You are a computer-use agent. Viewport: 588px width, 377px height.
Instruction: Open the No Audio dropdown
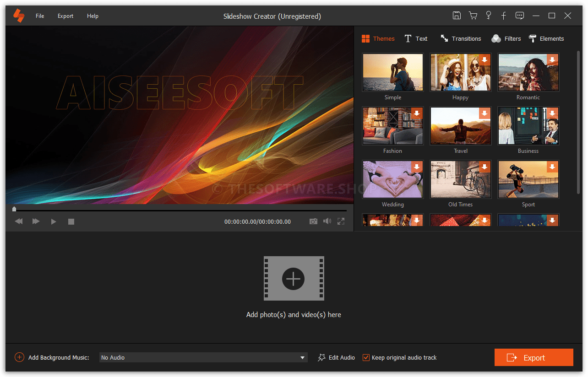302,357
